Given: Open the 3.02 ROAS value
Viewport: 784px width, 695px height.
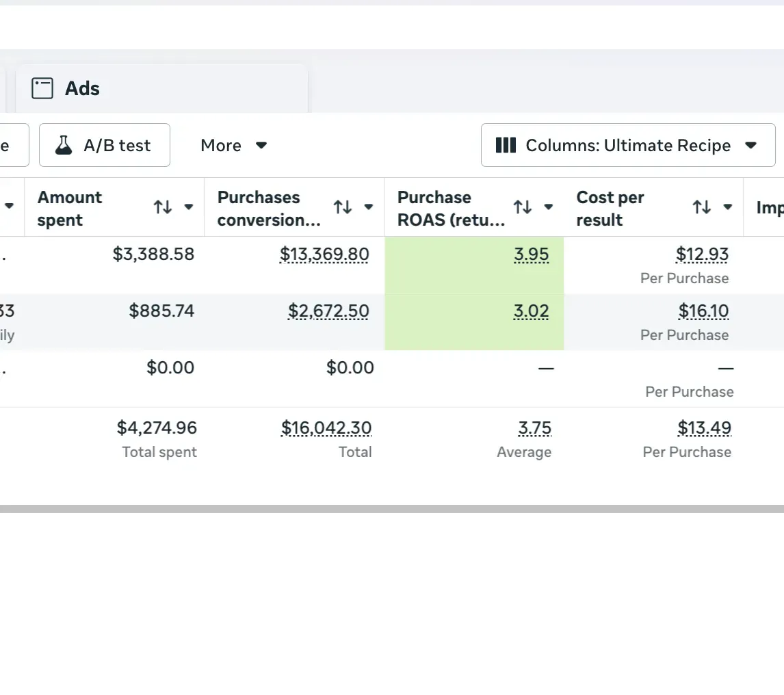Looking at the screenshot, I should (531, 311).
